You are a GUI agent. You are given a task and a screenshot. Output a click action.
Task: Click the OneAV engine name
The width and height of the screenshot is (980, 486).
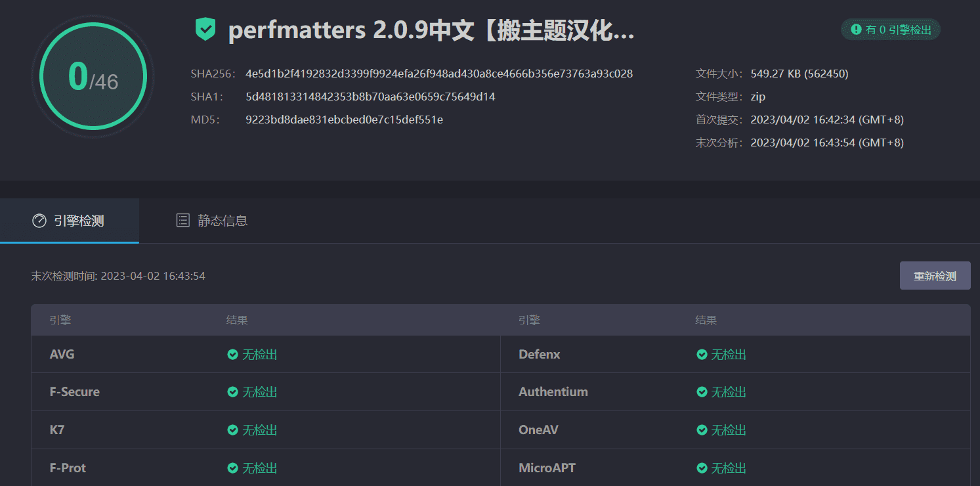pyautogui.click(x=538, y=430)
